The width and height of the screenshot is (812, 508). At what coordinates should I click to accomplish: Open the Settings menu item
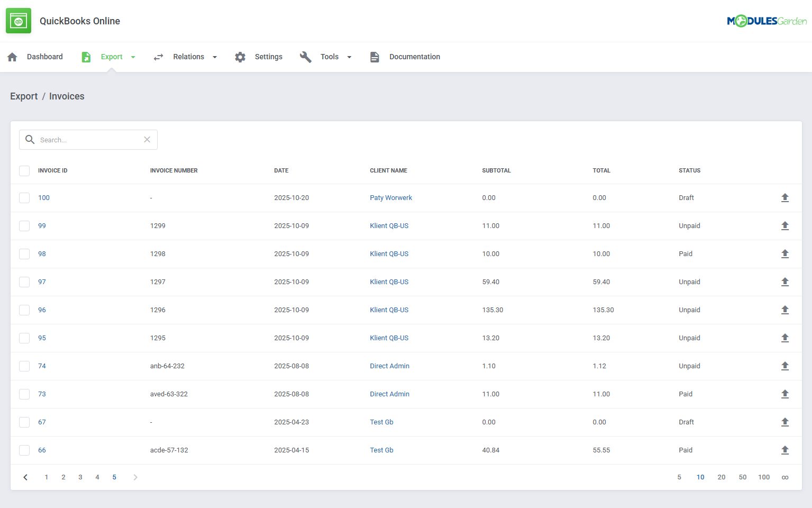click(269, 57)
